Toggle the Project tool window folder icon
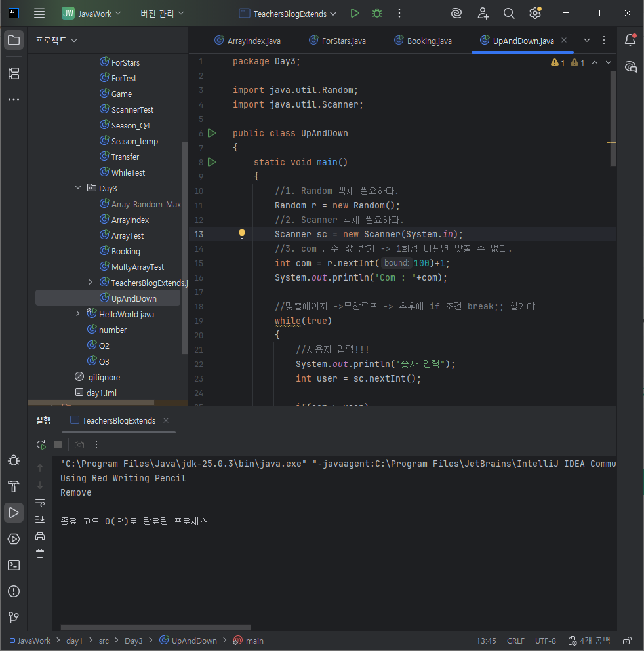Screen dimensions: 644x651 14,40
